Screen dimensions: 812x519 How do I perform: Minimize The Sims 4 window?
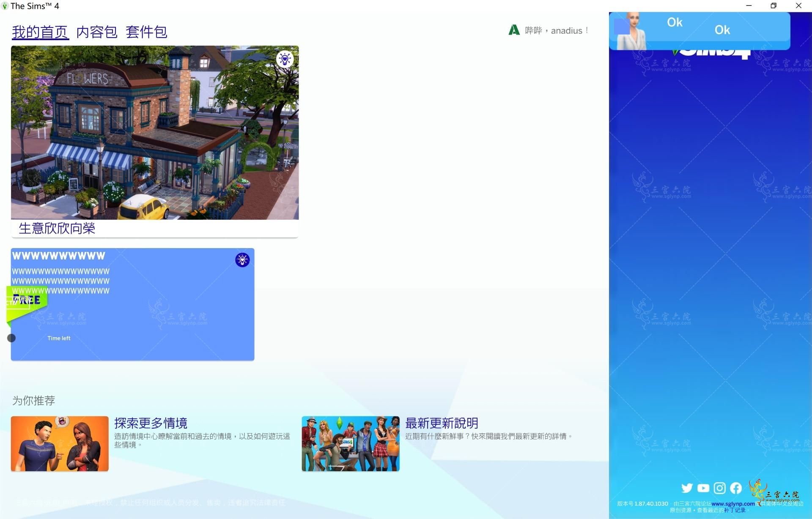click(749, 6)
